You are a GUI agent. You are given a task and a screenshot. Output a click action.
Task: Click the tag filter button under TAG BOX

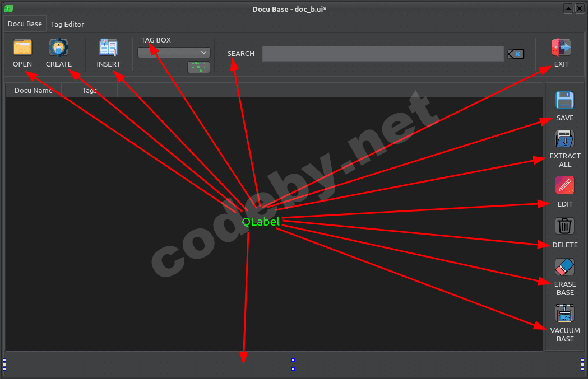click(198, 67)
